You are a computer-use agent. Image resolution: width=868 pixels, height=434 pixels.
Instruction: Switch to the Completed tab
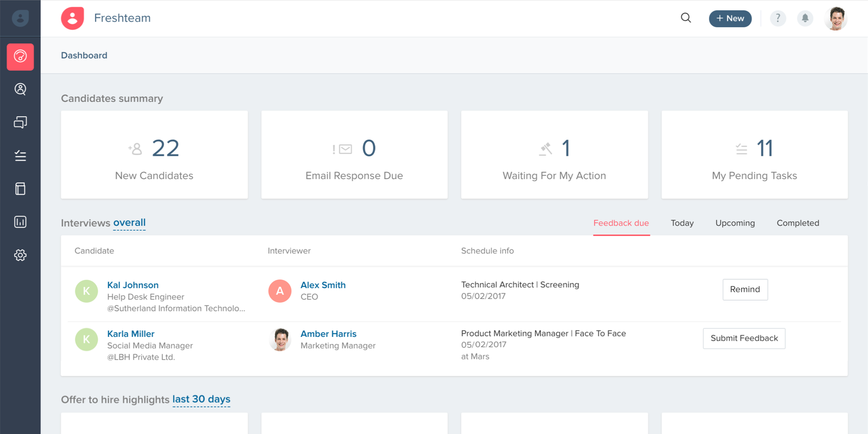798,223
